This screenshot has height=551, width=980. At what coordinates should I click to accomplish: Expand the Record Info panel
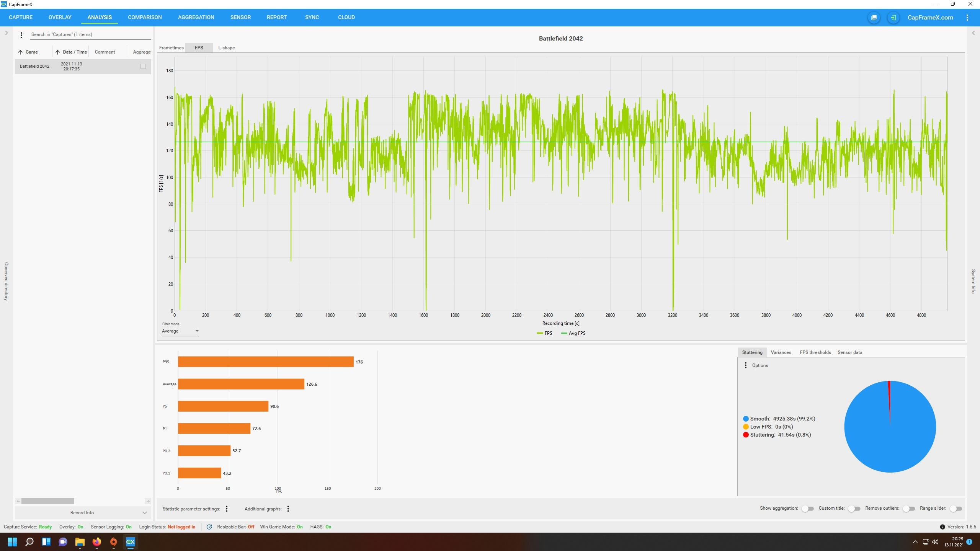tap(83, 513)
